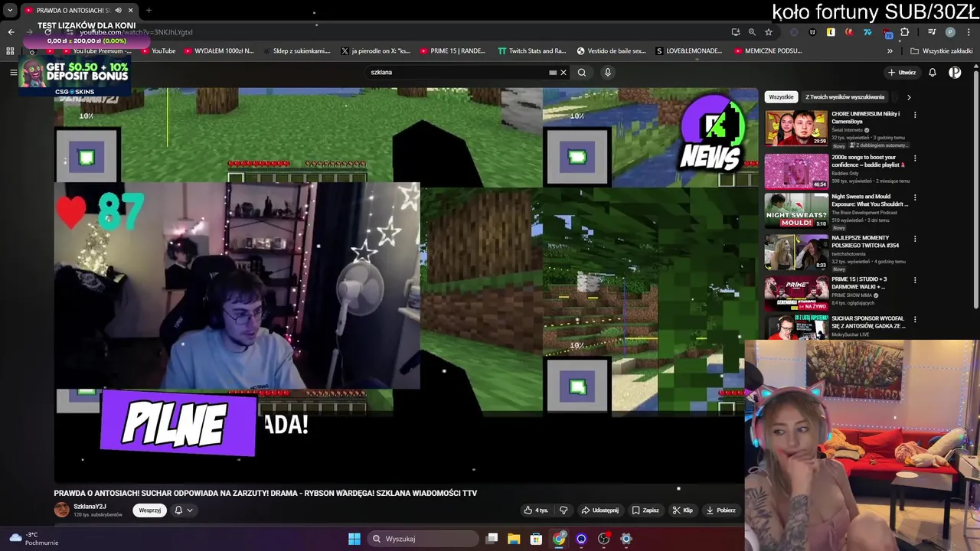Open the Chrome profile avatar in toolbar
Viewport: 980px width, 551px height.
(950, 32)
